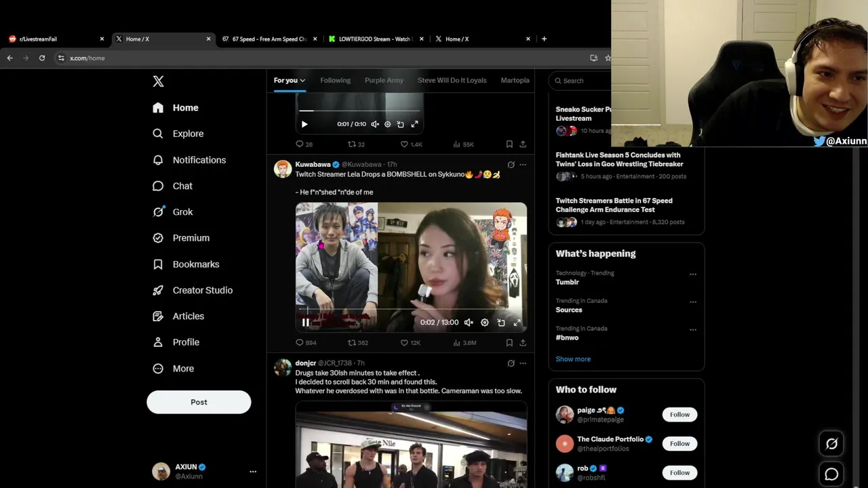Go to the Premium page
The width and height of the screenshot is (868, 488).
point(181,238)
